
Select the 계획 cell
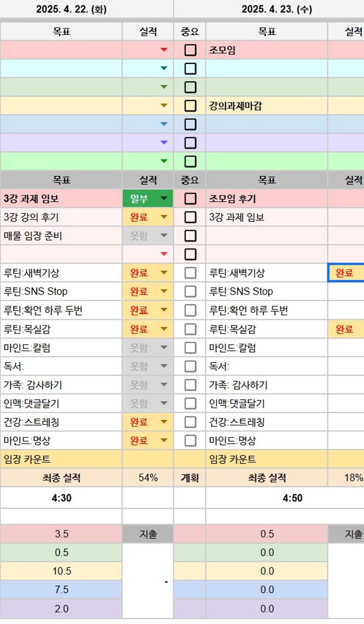(190, 478)
